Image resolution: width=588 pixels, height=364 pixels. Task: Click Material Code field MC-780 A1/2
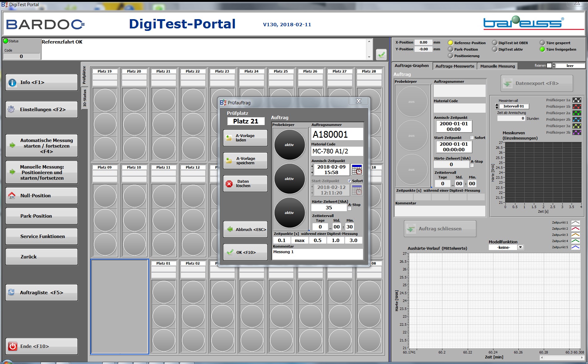tap(337, 151)
